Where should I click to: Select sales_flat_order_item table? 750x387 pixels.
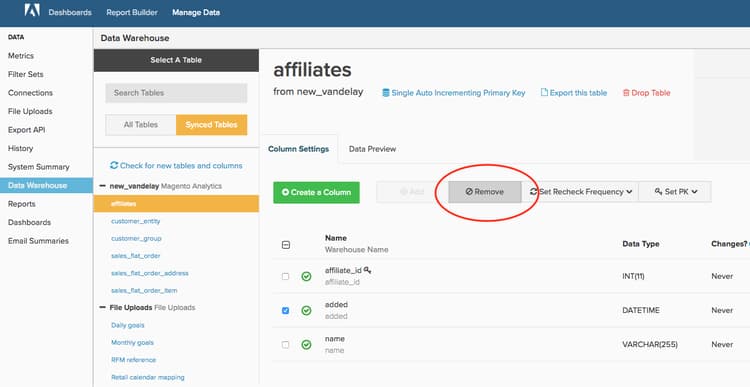[x=144, y=290]
